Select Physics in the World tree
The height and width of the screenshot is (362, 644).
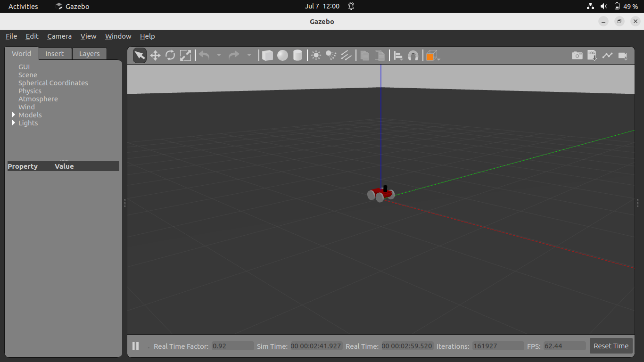pos(30,91)
